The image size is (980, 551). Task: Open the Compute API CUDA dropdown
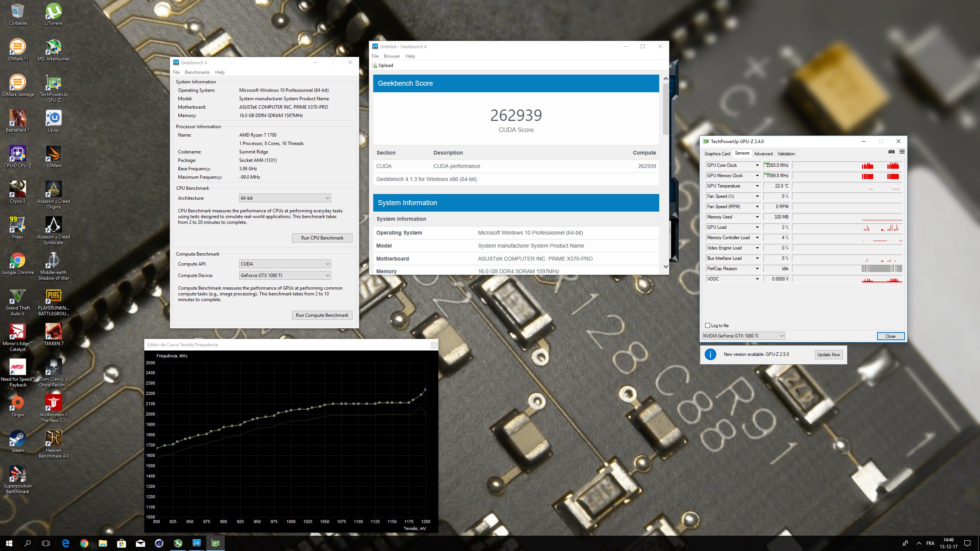(285, 264)
